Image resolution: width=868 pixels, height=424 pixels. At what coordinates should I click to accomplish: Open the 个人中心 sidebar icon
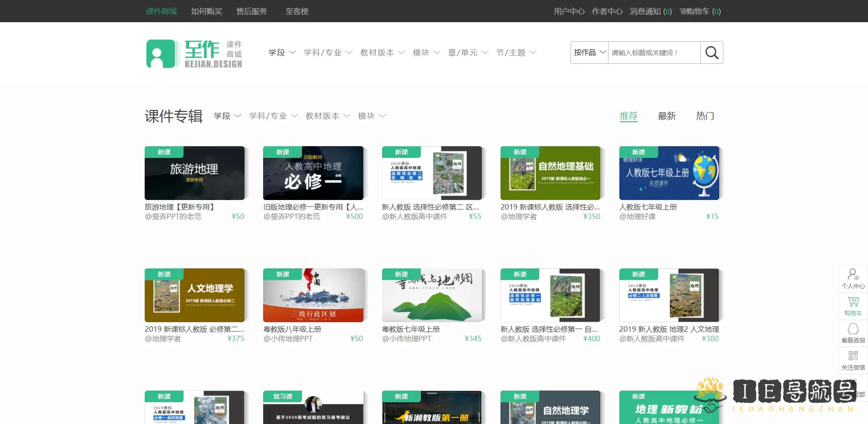pos(853,278)
